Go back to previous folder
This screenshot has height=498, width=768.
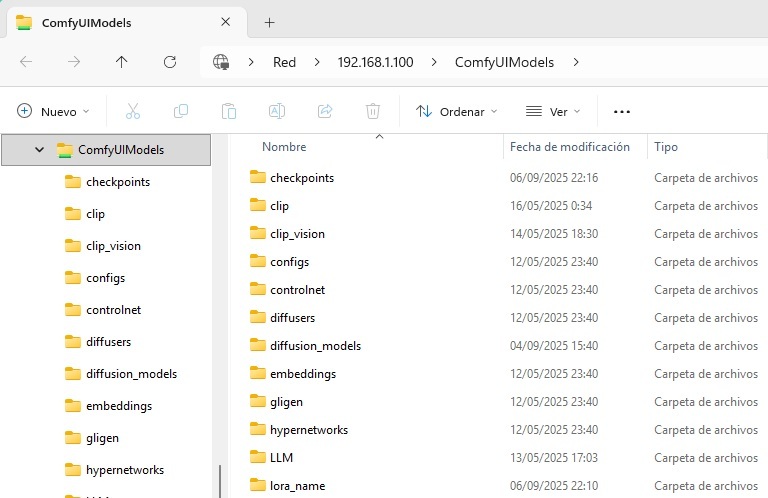tap(26, 62)
